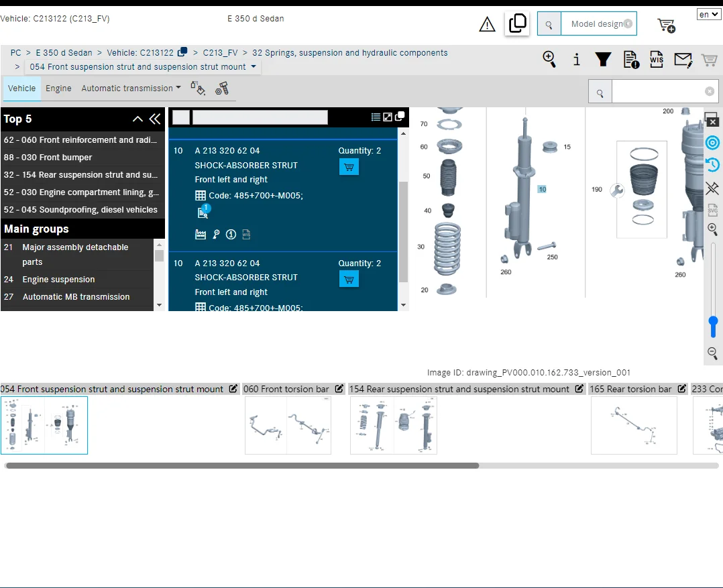Click the factory plant info icon

tap(201, 235)
